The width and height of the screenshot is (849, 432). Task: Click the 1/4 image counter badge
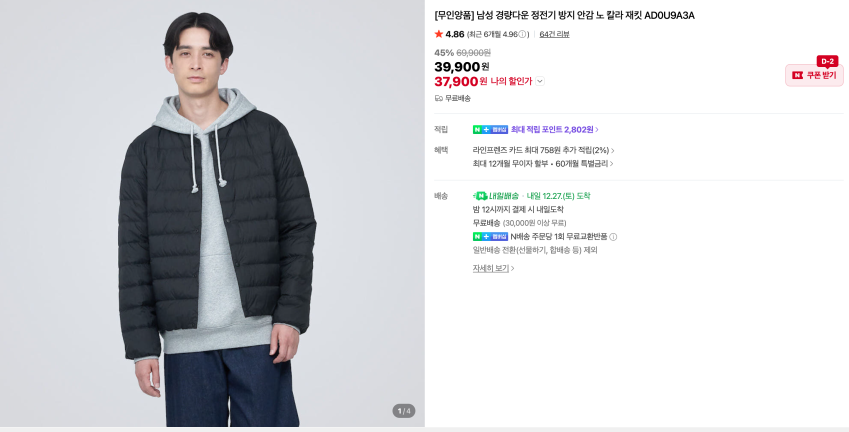click(x=404, y=411)
